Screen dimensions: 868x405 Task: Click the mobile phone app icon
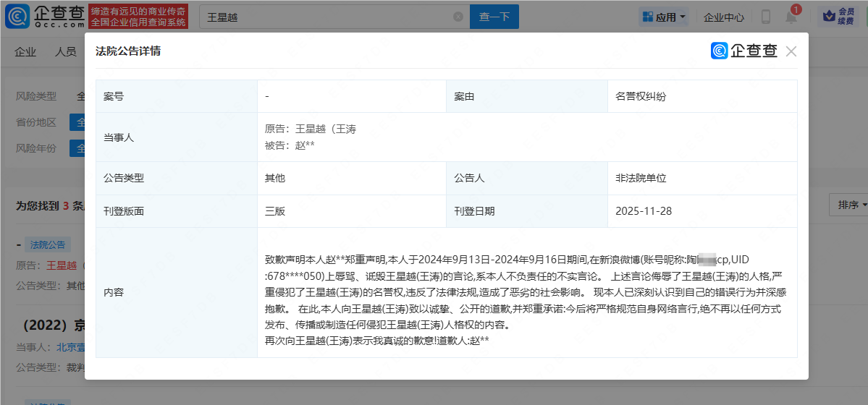765,17
